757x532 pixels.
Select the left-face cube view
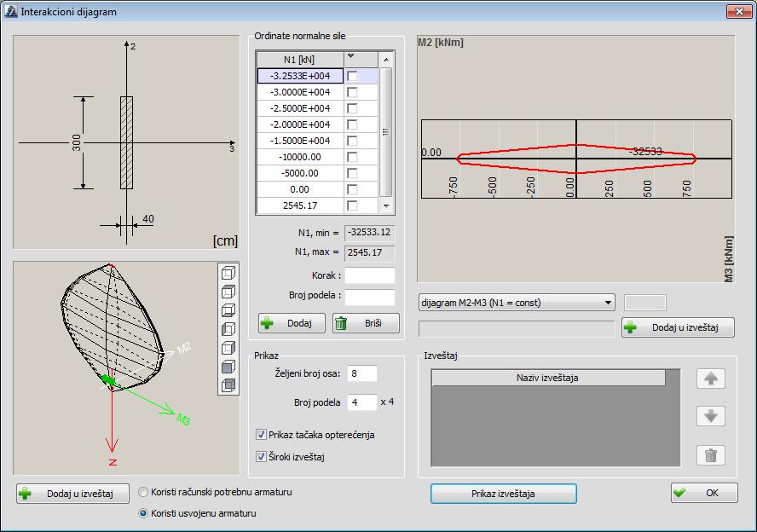(228, 329)
